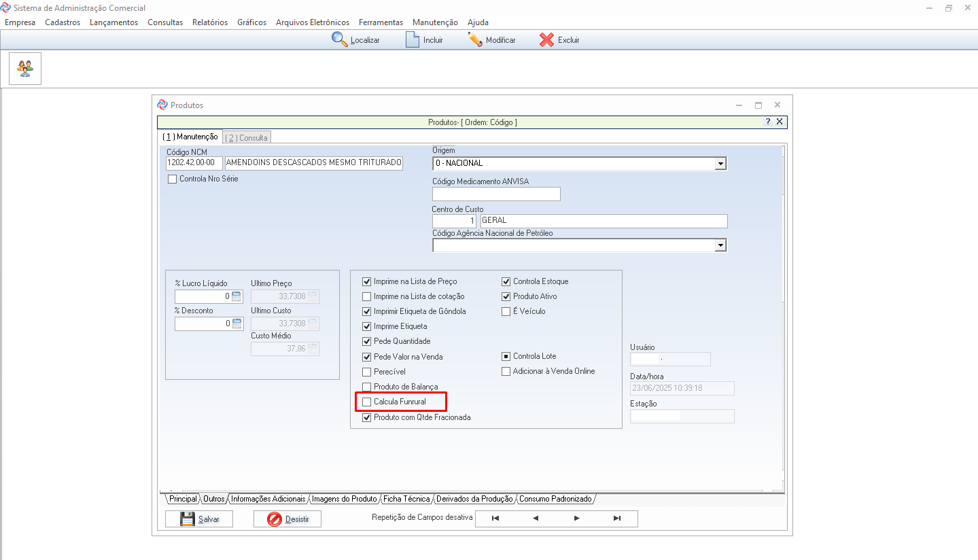The height and width of the screenshot is (560, 978).
Task: Click the Modificar pencil icon
Action: coord(475,39)
